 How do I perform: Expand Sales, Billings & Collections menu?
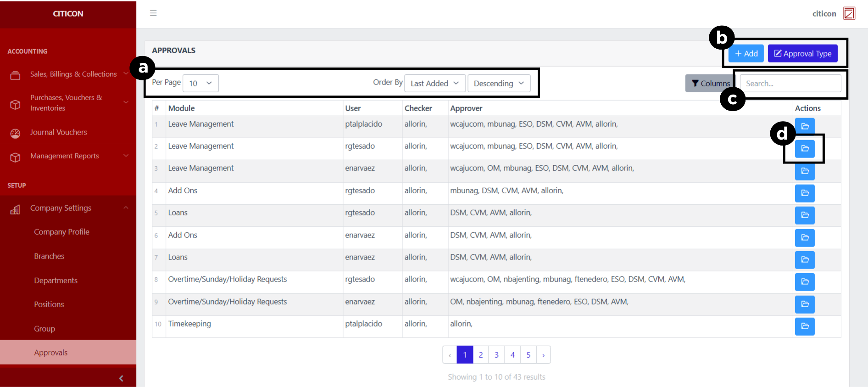(x=73, y=74)
